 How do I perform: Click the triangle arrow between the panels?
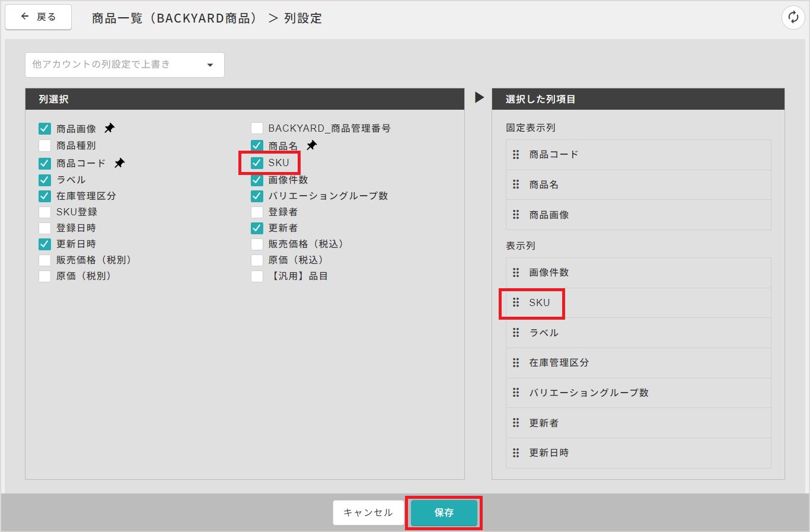[479, 98]
